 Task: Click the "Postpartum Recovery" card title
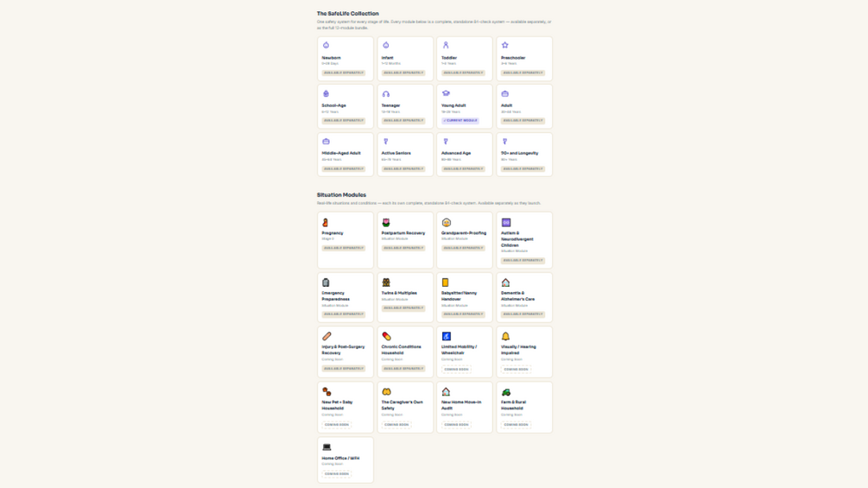pyautogui.click(x=403, y=233)
